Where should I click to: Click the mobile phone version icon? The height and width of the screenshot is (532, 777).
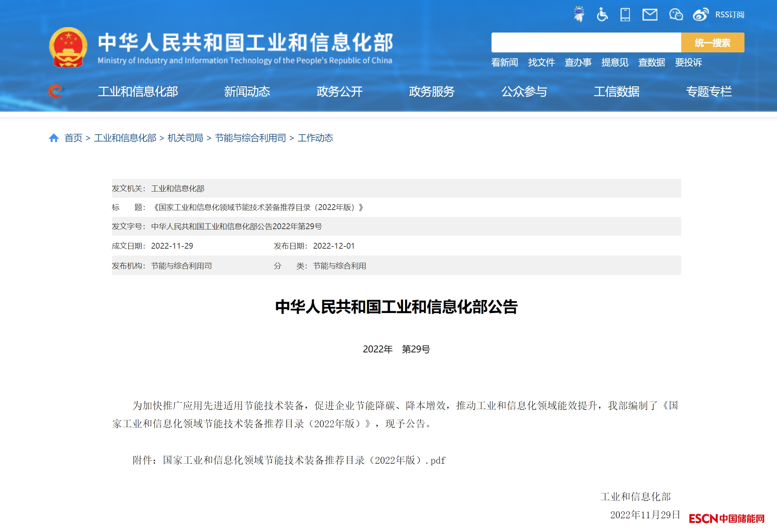(625, 14)
